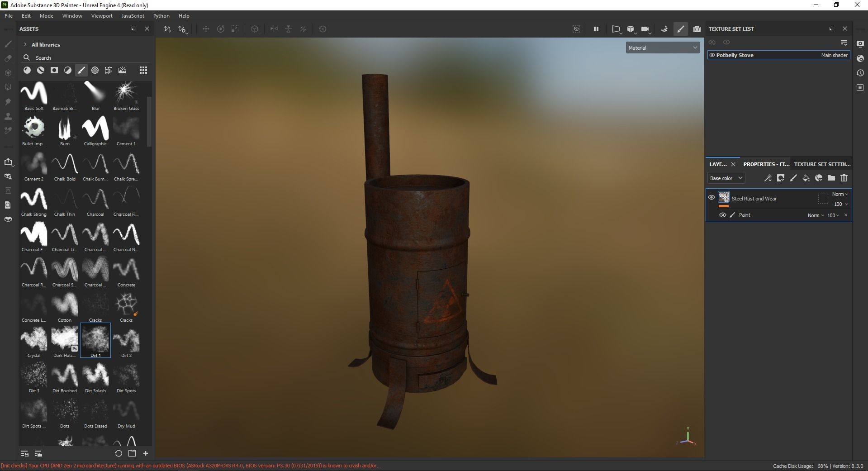Select the Smudge tool
This screenshot has height=471, width=868.
(8, 102)
